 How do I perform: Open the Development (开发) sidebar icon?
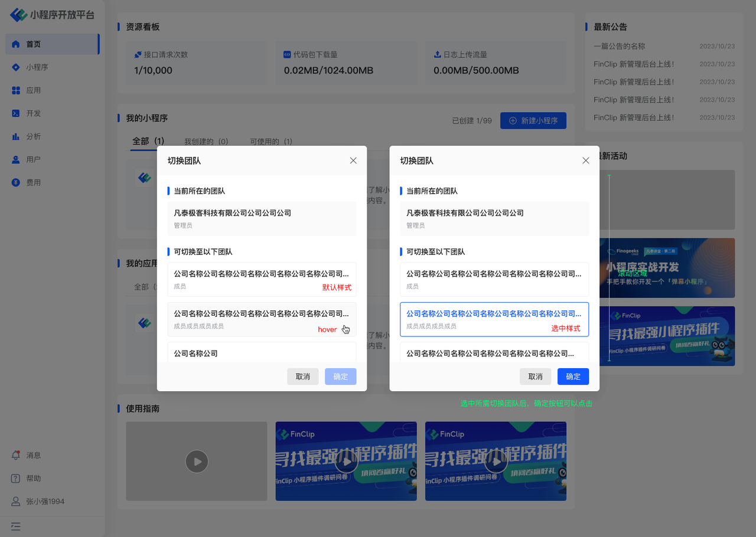coord(16,113)
